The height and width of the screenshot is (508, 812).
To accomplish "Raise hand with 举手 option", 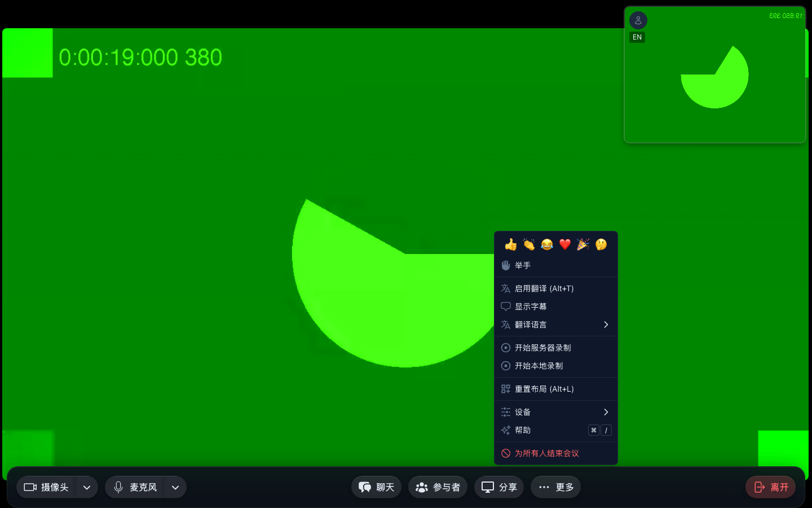I will (x=556, y=265).
